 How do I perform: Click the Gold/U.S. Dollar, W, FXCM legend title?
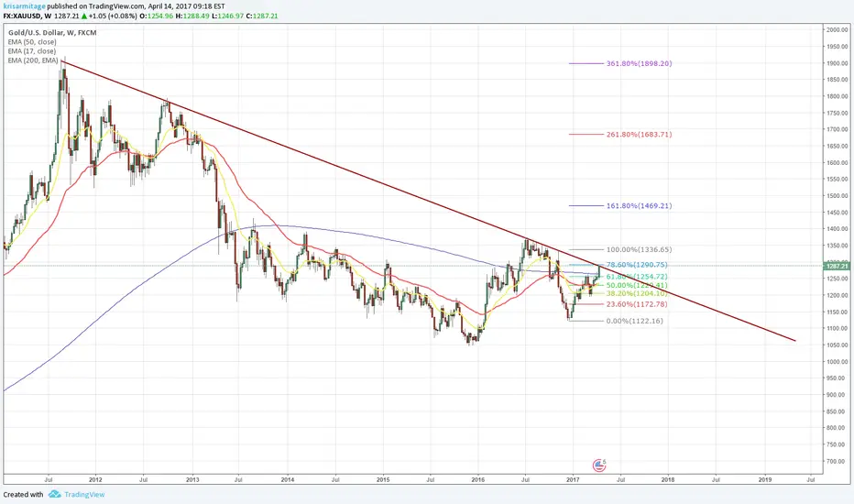[52, 33]
